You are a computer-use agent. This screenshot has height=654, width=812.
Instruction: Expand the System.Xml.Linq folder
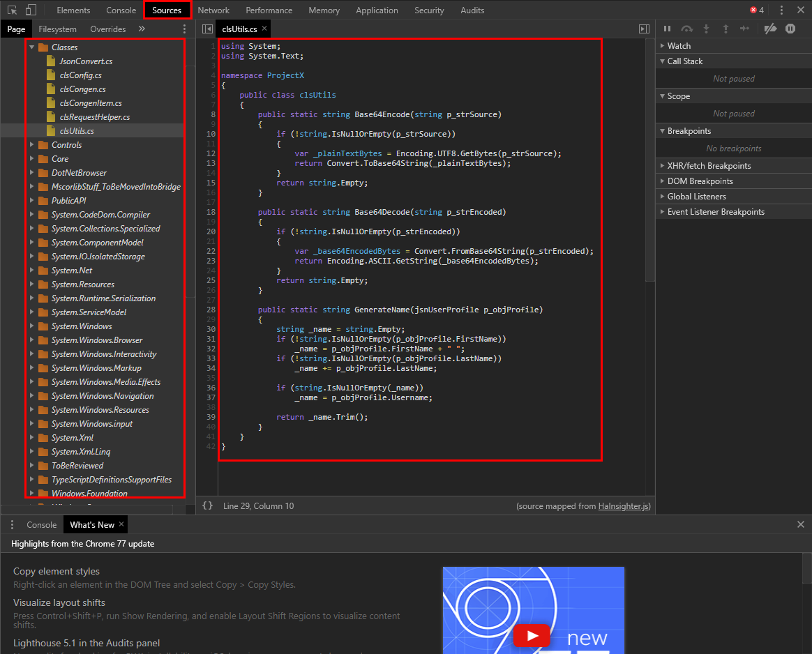pos(32,452)
